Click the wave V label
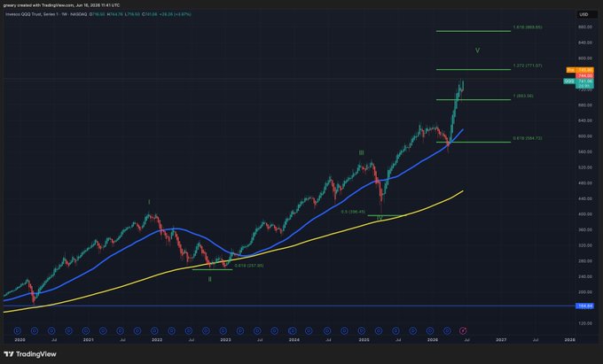 point(477,50)
